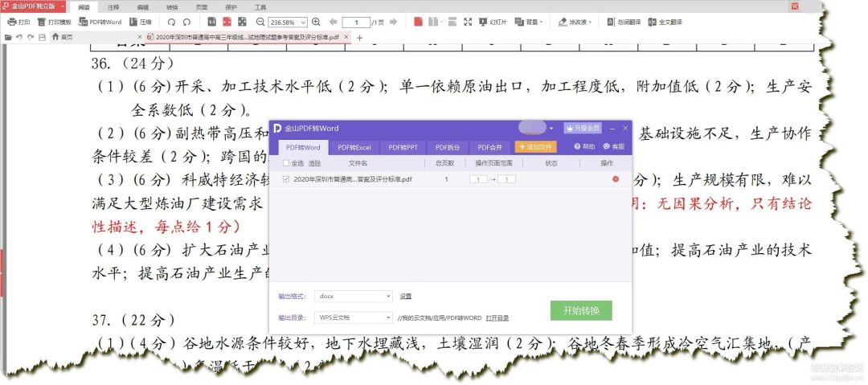Start 幻灯片 slideshow mode
Screen dimensions: 868x385
click(493, 23)
